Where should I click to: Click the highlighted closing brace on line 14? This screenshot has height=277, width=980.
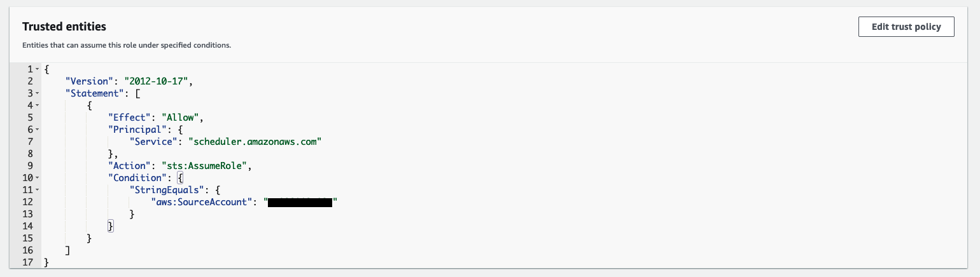click(x=111, y=226)
